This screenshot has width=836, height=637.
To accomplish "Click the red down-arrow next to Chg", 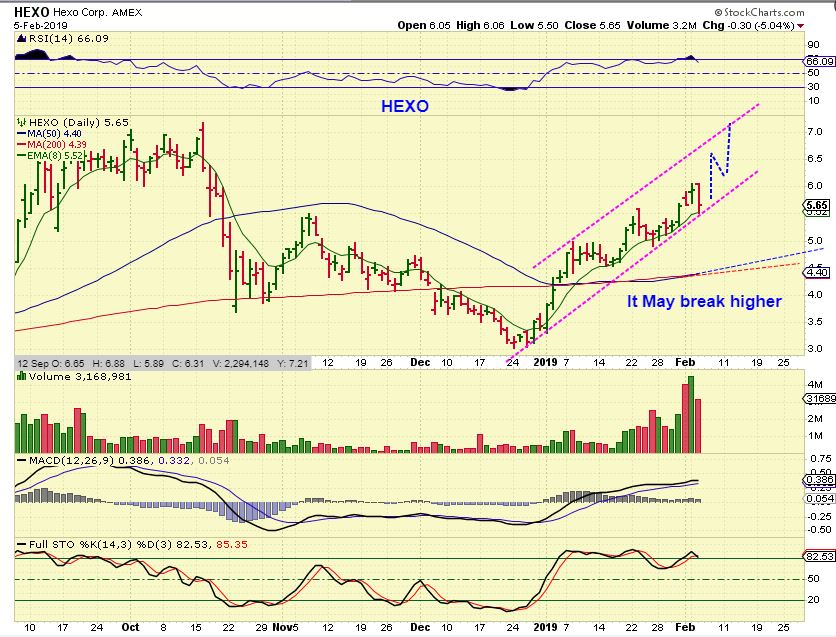I will pyautogui.click(x=801, y=26).
